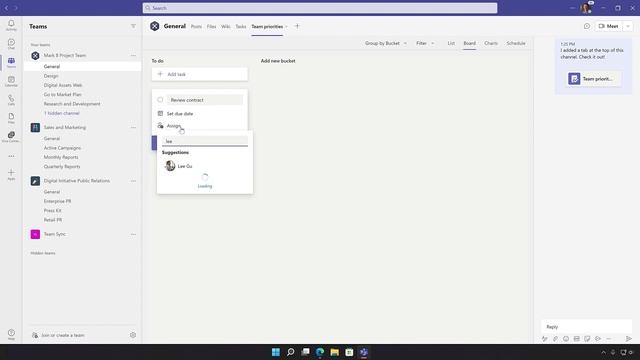Switch to Charts view
The width and height of the screenshot is (640, 360).
tap(491, 43)
